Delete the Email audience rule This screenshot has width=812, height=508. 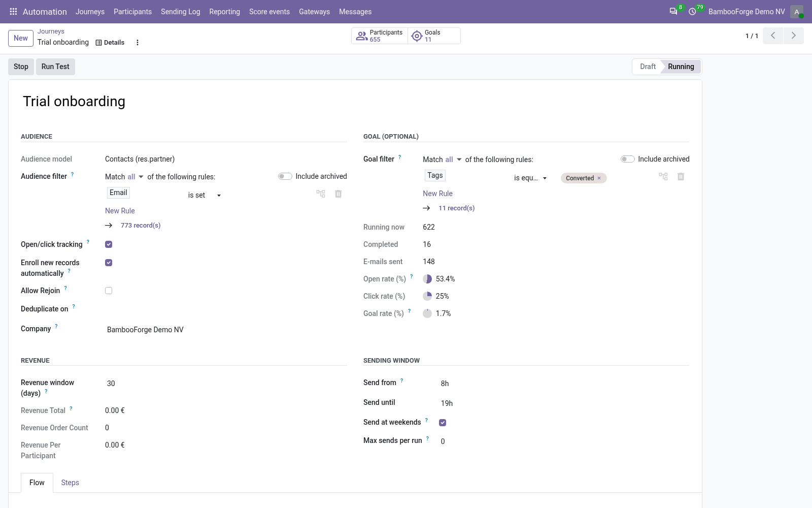[x=339, y=194]
